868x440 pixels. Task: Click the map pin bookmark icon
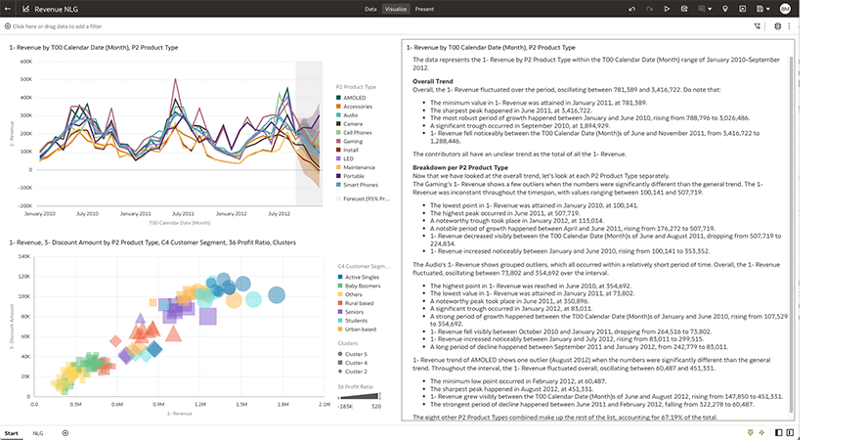click(x=724, y=9)
